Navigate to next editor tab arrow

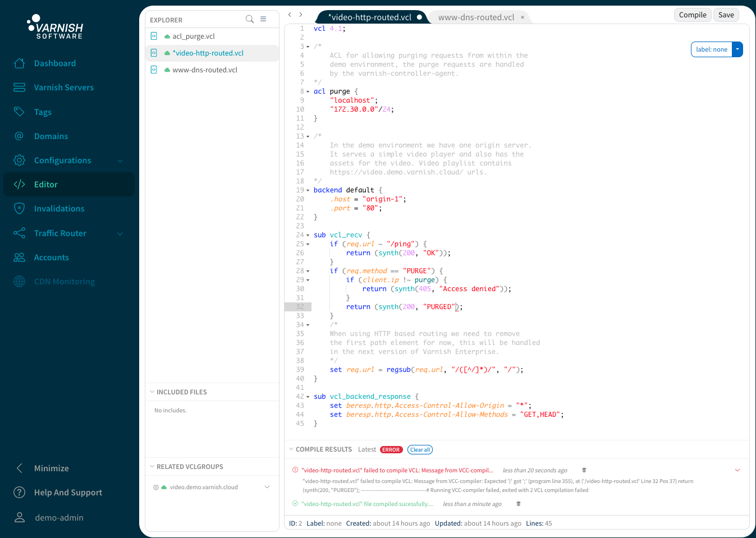(301, 15)
